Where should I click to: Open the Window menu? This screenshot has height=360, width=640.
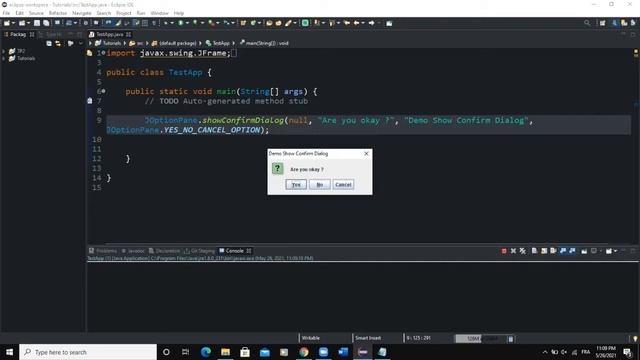[x=159, y=13]
